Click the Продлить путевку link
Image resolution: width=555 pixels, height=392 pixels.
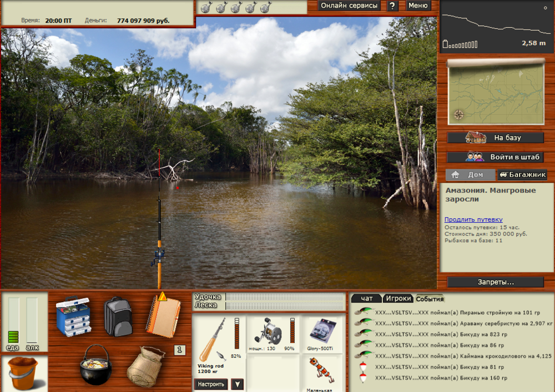(x=473, y=219)
